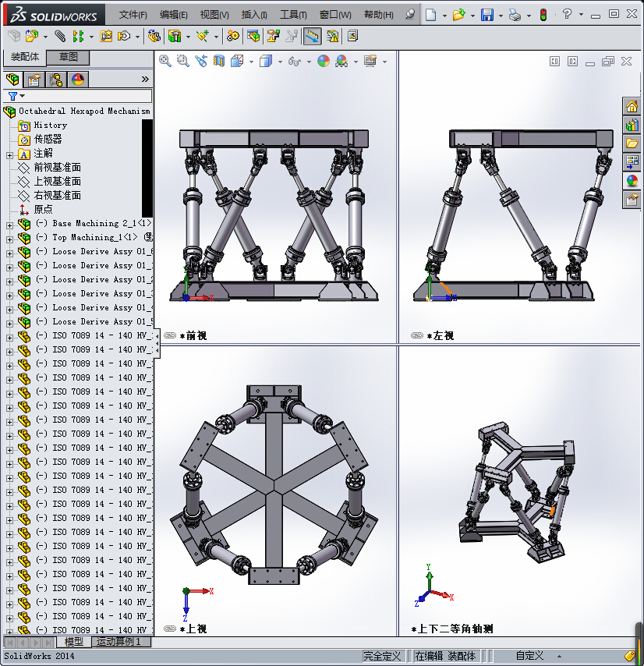Click the Linear Component Pattern icon

tap(78, 36)
